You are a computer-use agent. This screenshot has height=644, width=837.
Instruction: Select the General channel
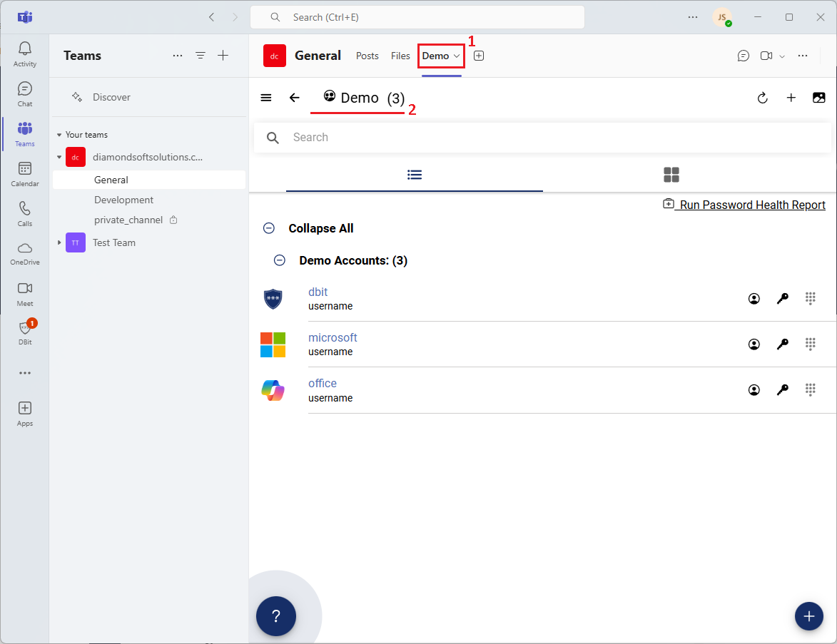coord(149,180)
